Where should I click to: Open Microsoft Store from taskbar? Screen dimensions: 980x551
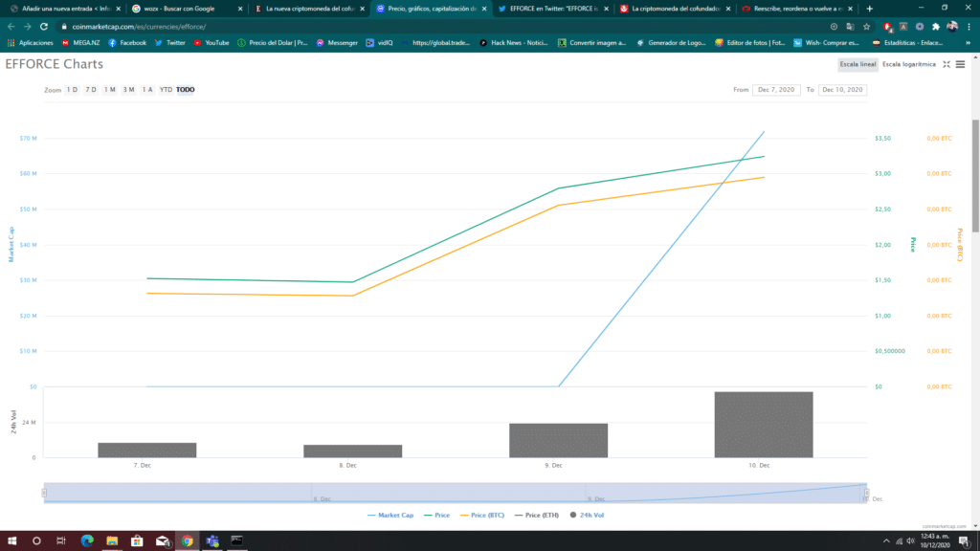(137, 541)
